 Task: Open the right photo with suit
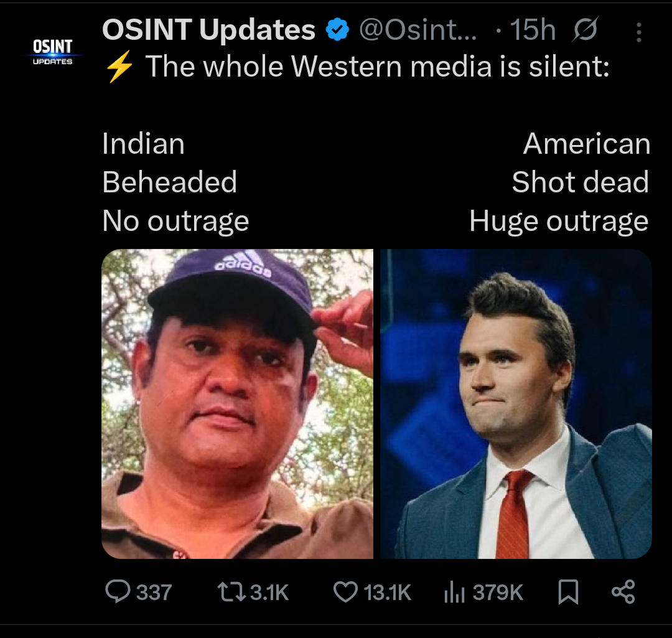[x=516, y=404]
